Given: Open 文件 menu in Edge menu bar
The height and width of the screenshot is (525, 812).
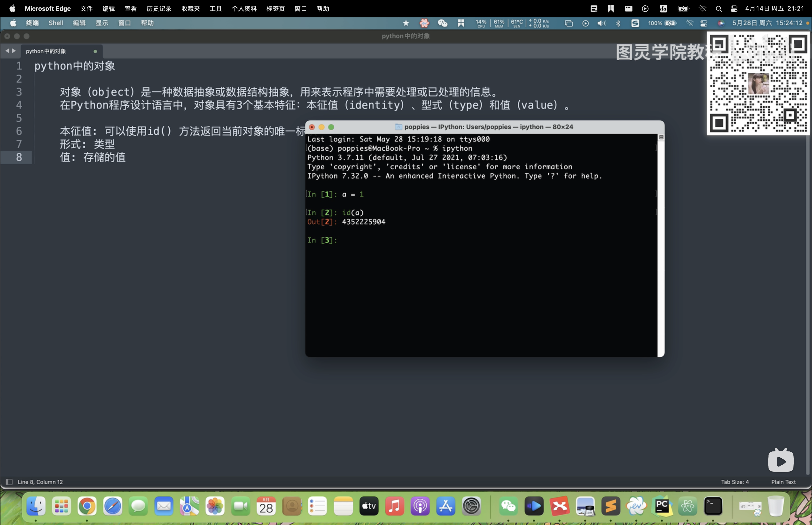Looking at the screenshot, I should [x=86, y=8].
